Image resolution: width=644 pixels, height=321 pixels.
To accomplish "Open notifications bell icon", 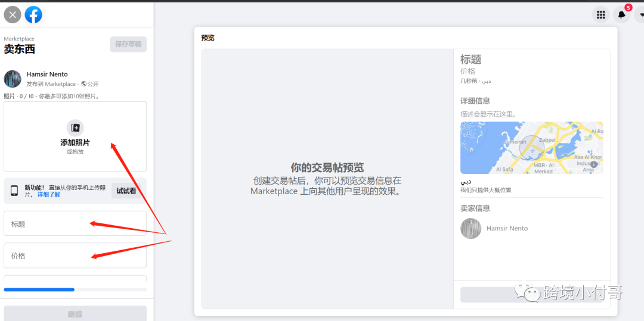I will (x=622, y=15).
